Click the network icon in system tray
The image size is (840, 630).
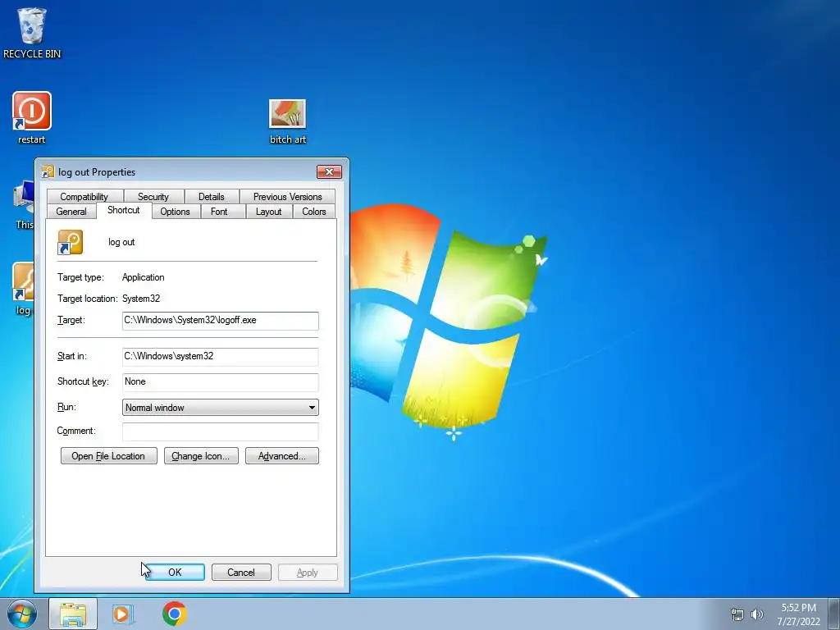[737, 614]
